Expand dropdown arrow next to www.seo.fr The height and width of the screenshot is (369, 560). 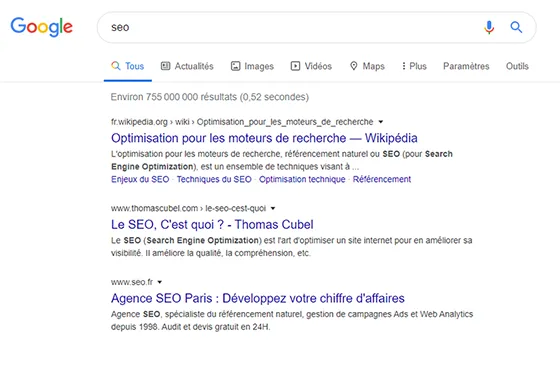[x=160, y=282]
